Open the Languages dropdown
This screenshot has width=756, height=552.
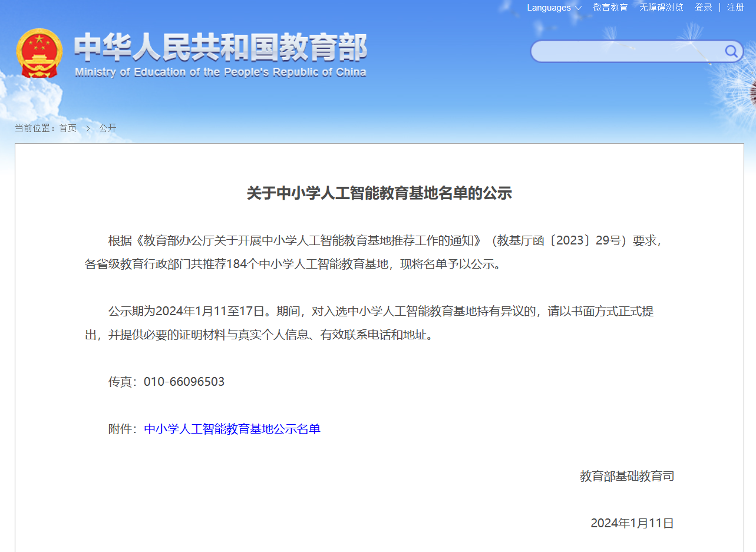point(549,8)
